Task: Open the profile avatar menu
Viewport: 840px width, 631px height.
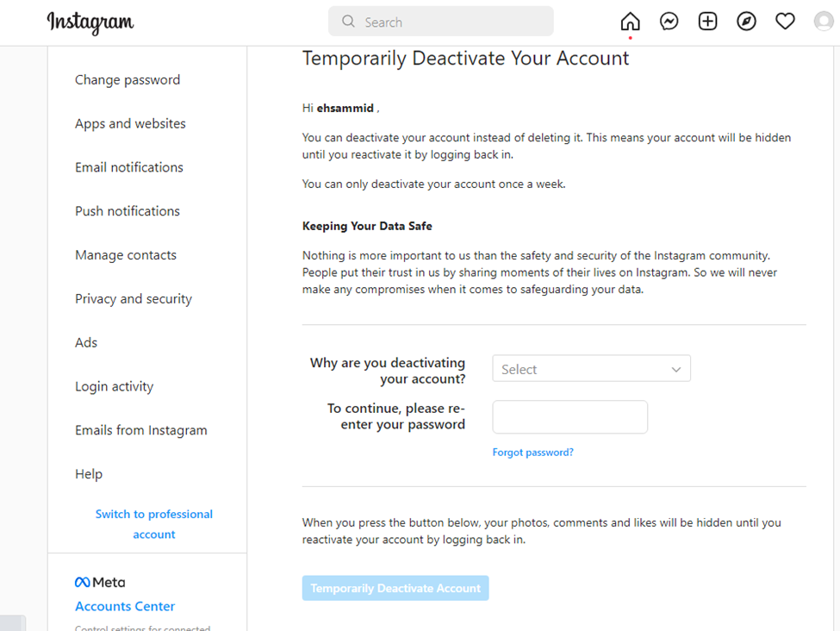Action: pos(824,22)
